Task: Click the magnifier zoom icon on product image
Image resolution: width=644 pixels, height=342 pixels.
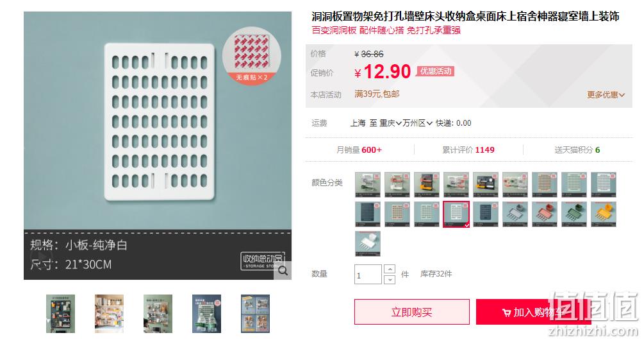Action: [x=283, y=271]
